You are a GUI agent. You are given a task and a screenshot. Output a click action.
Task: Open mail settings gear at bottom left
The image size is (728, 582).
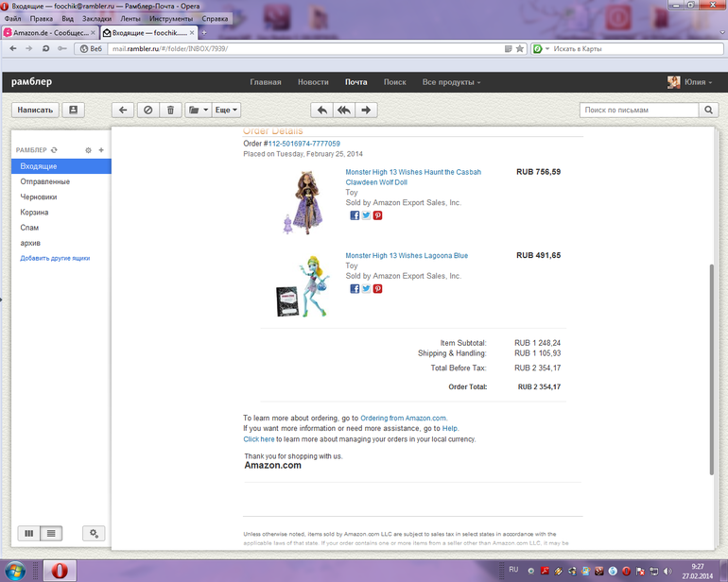tap(94, 534)
